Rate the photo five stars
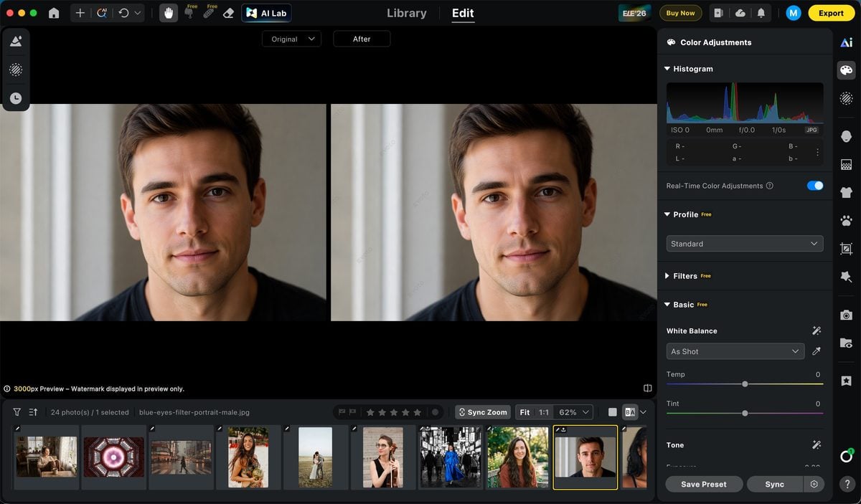The image size is (861, 504). pos(418,412)
